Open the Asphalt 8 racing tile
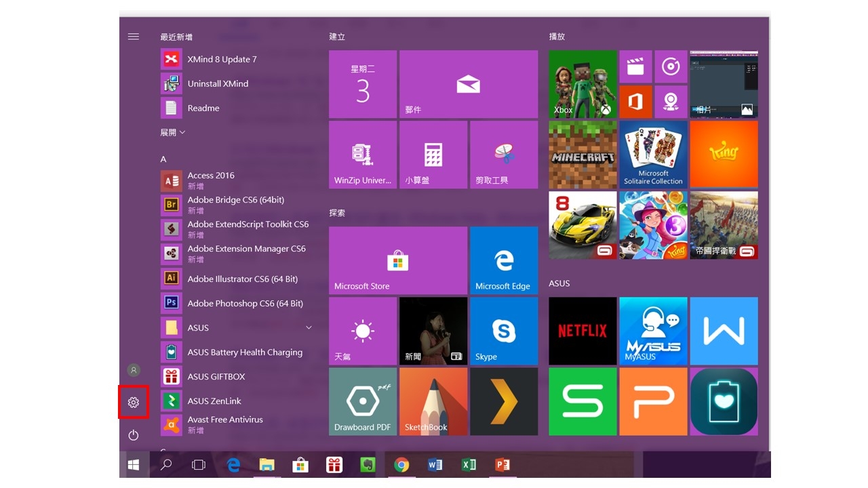This screenshot has height=488, width=868. (x=583, y=225)
